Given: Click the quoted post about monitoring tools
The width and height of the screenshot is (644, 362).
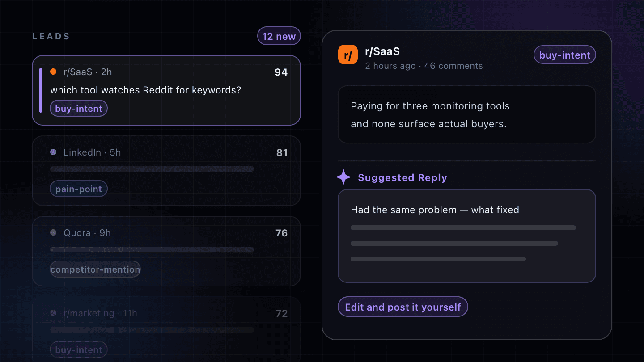Looking at the screenshot, I should (467, 114).
